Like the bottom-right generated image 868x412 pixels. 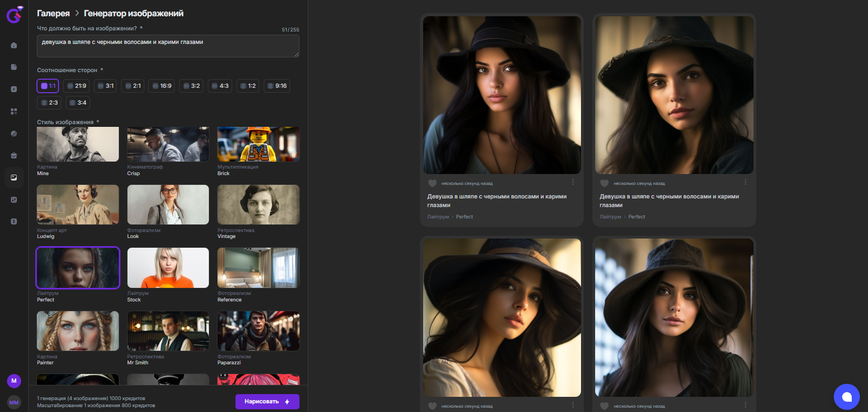pyautogui.click(x=604, y=406)
